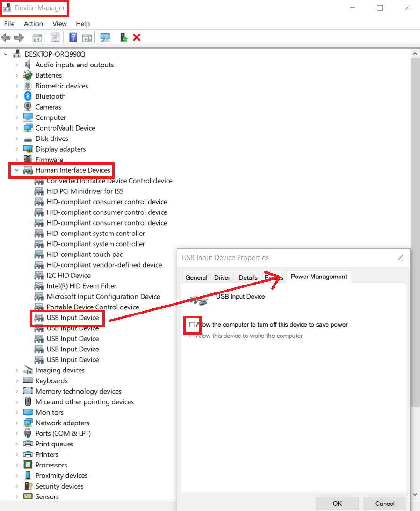
Task: Toggle the Show/Hide Console Tree icon
Action: (37, 37)
